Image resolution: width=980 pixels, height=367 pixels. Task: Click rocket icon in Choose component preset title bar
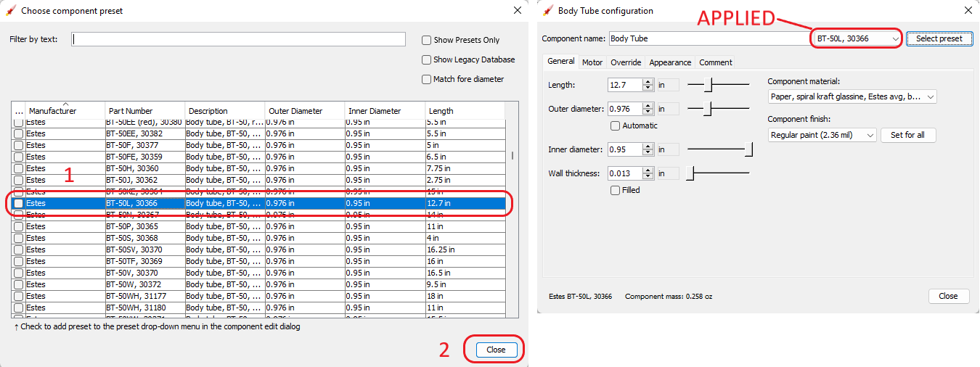click(11, 11)
